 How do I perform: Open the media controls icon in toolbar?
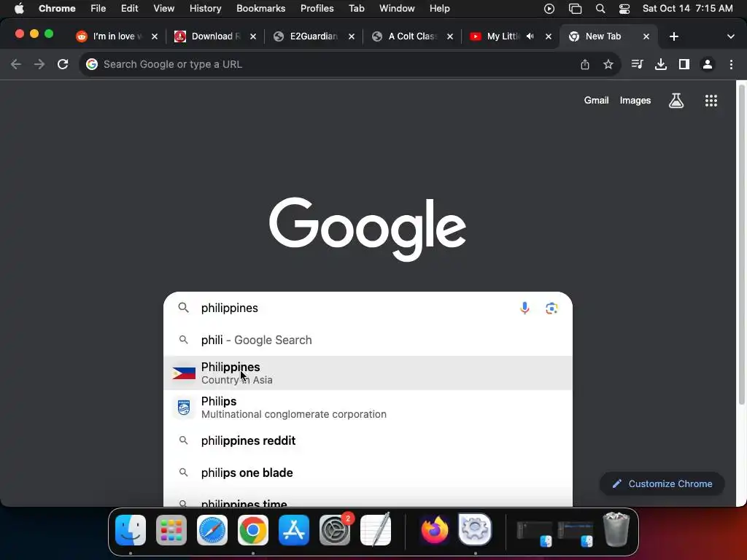637,64
